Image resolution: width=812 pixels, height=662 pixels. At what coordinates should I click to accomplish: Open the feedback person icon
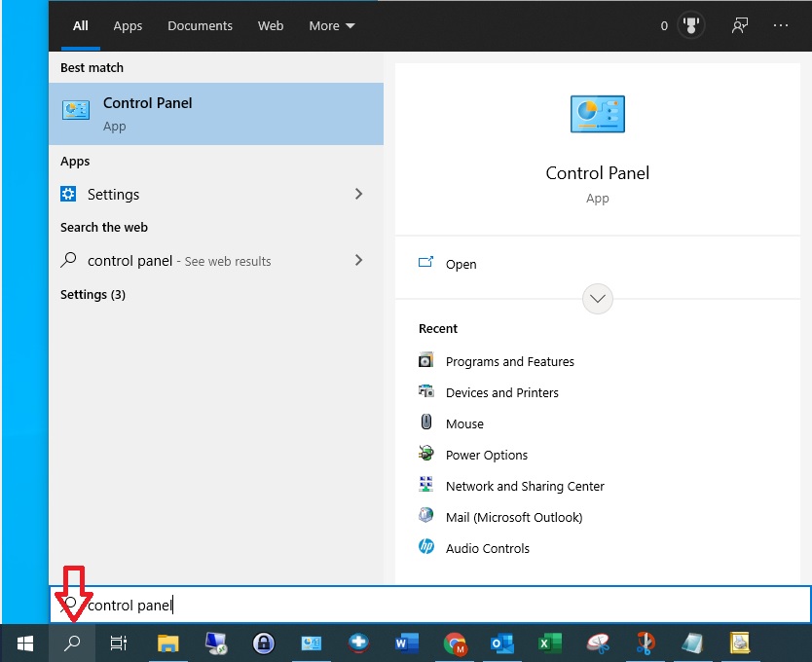tap(740, 25)
